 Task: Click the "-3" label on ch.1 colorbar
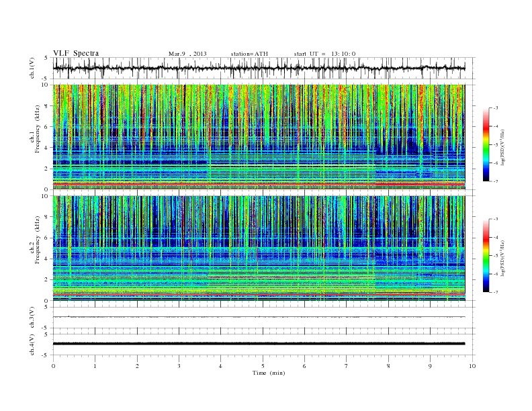(x=496, y=108)
